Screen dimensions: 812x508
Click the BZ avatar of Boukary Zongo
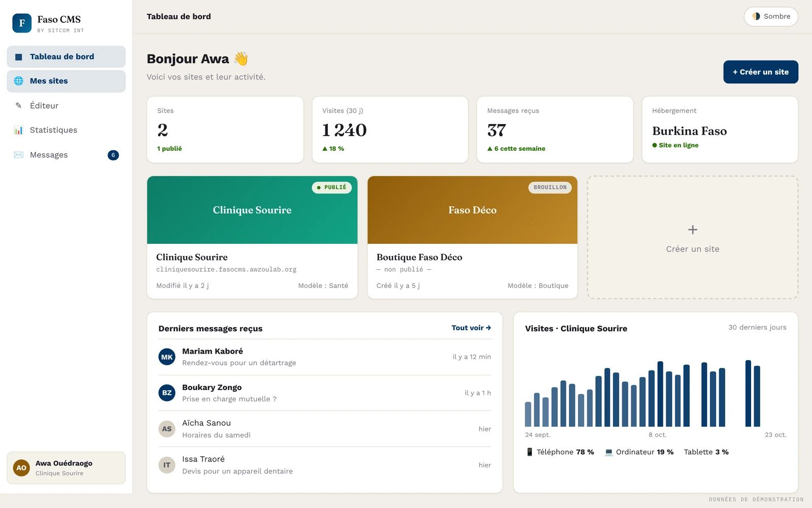pos(167,393)
